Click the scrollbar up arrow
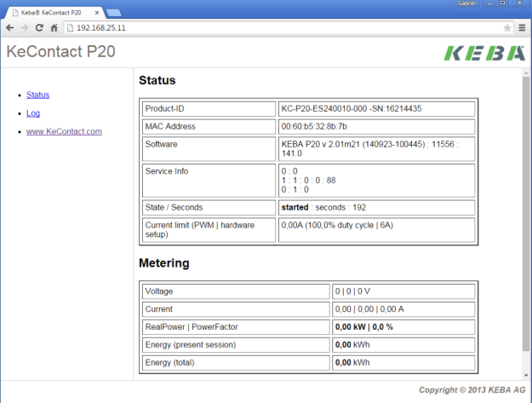The height and width of the screenshot is (403, 532). point(526,73)
